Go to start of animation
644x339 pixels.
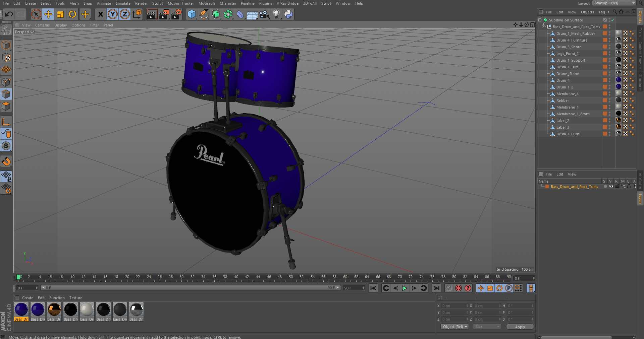[373, 288]
